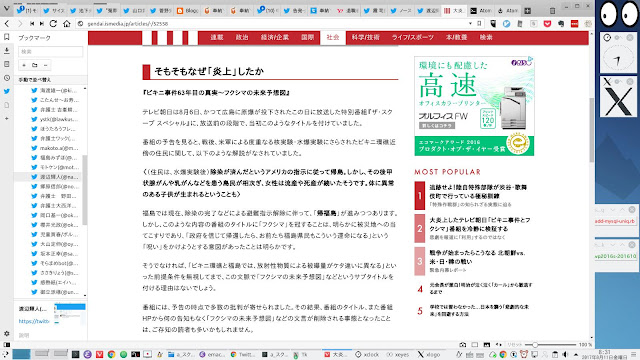This screenshot has height=360, width=640.
Task: Click the 高速 printer advertisement banner
Action: 474,106
